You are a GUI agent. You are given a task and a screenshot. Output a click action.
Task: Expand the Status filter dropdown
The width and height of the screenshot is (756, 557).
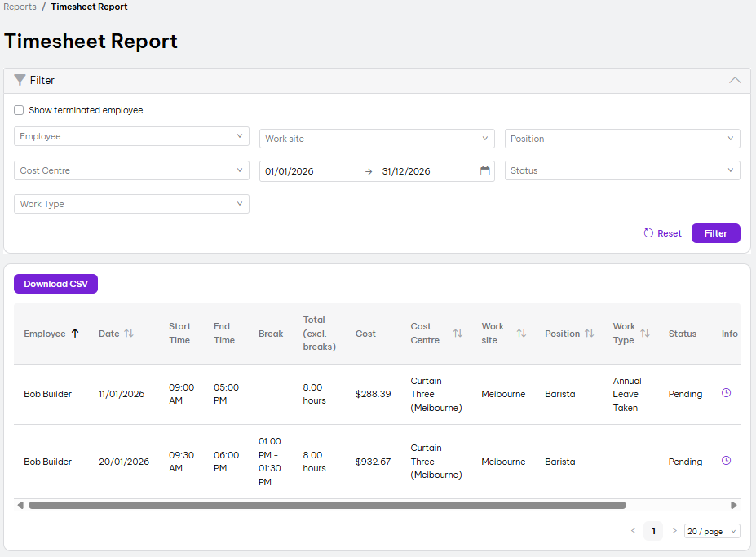(x=621, y=170)
